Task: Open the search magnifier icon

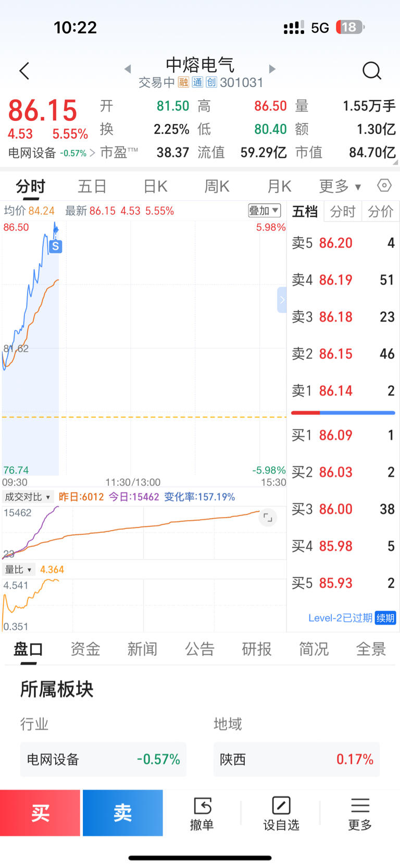Action: (372, 70)
